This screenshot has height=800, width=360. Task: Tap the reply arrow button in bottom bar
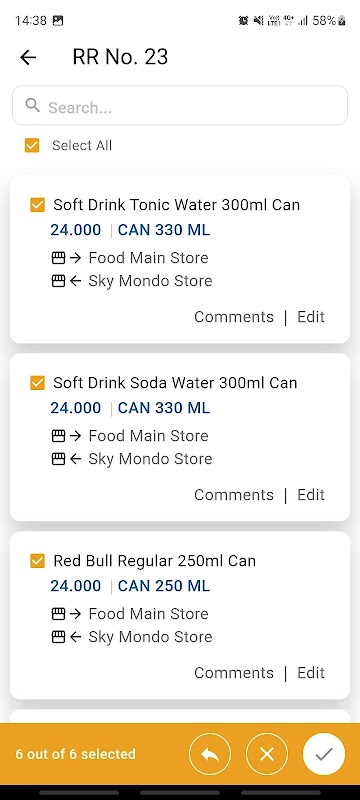pos(210,754)
